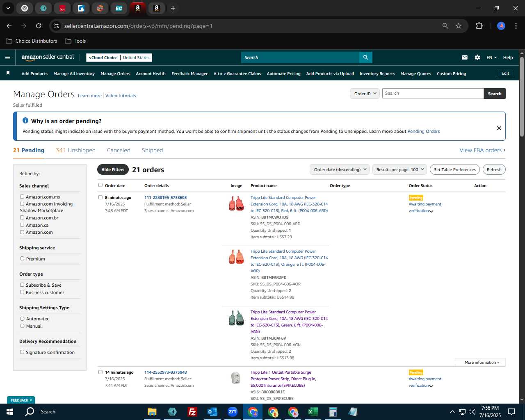Click browser back arrow
Image resolution: width=525 pixels, height=420 pixels.
pos(9,26)
